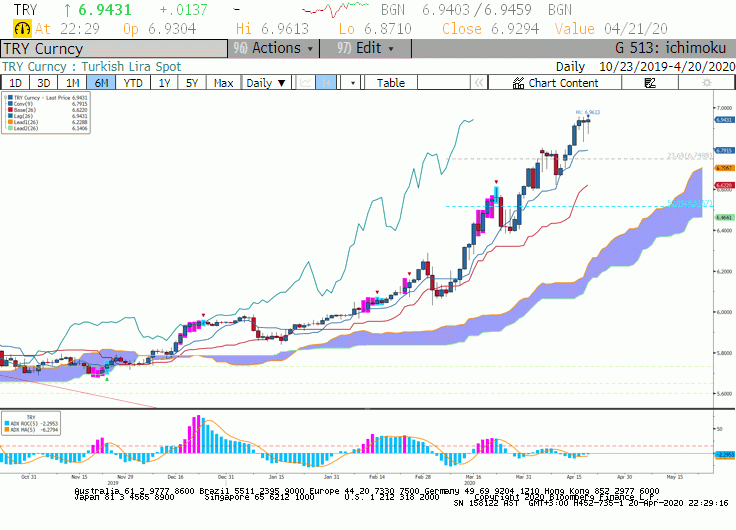736x530 pixels.
Task: Select the Max range tab
Action: 223,83
